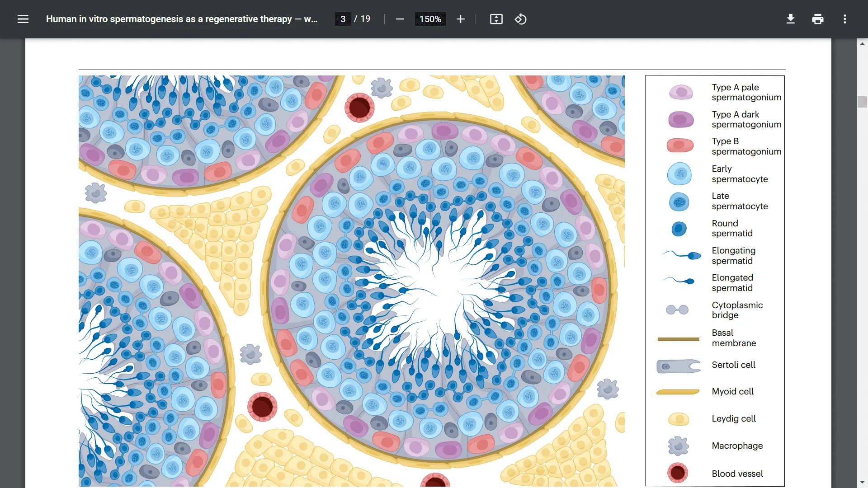Click the scroll up arrow

(x=862, y=44)
